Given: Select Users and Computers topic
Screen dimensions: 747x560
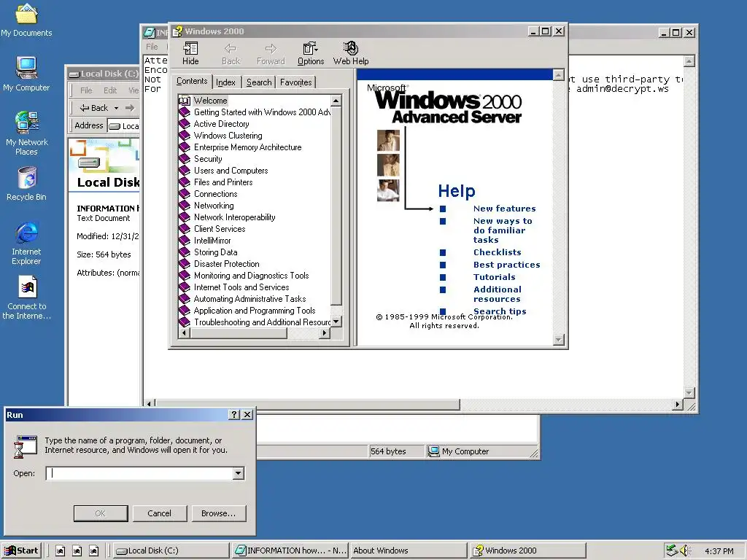Looking at the screenshot, I should click(x=231, y=171).
